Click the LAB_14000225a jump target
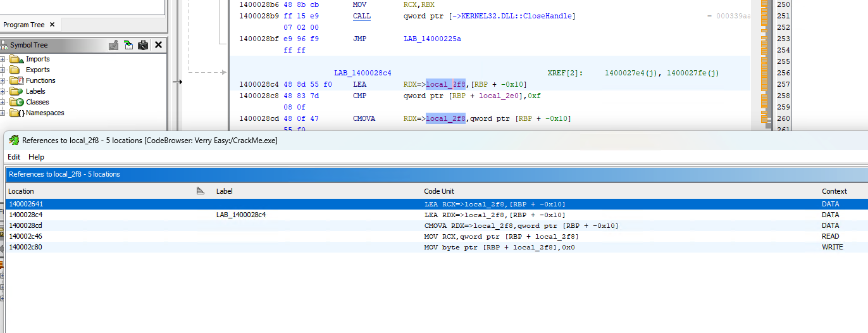Screen dimensions: 868x333 [432, 39]
